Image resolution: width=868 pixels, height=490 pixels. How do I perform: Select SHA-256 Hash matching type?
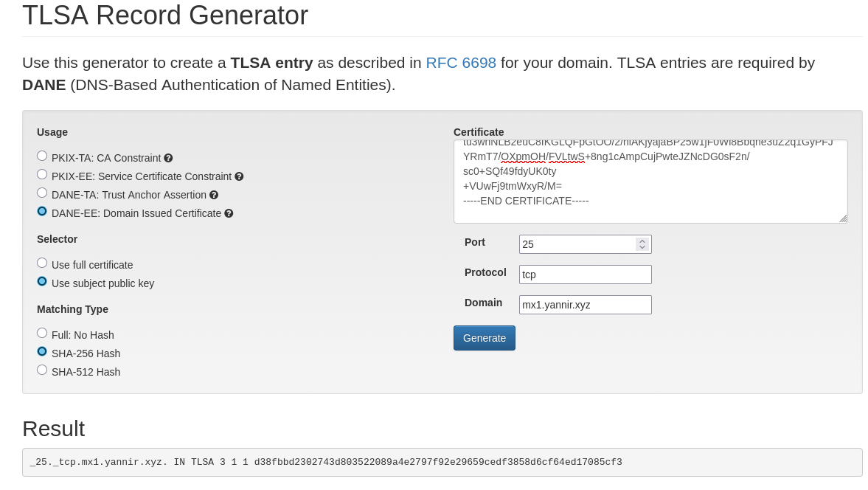click(42, 352)
